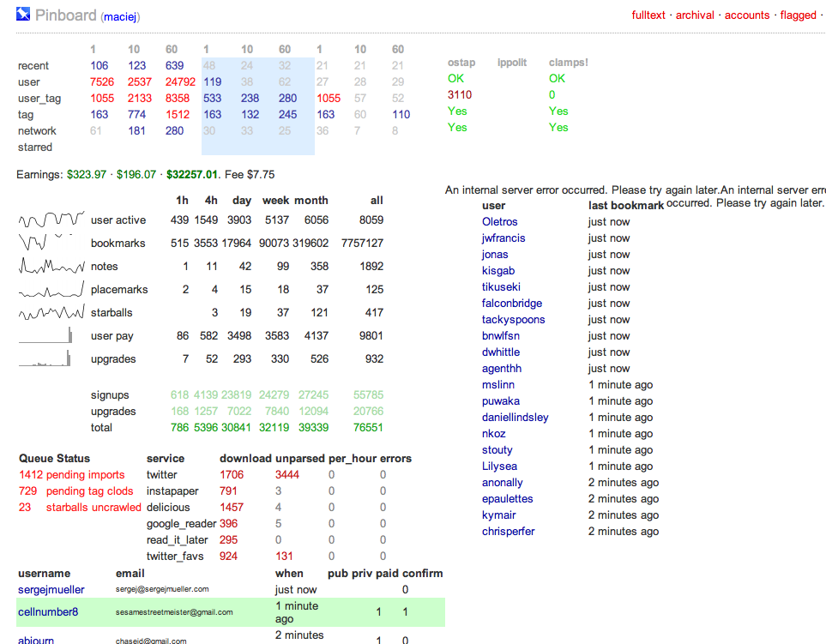Click the twitter_favs service row label
The image size is (826, 644).
point(175,557)
